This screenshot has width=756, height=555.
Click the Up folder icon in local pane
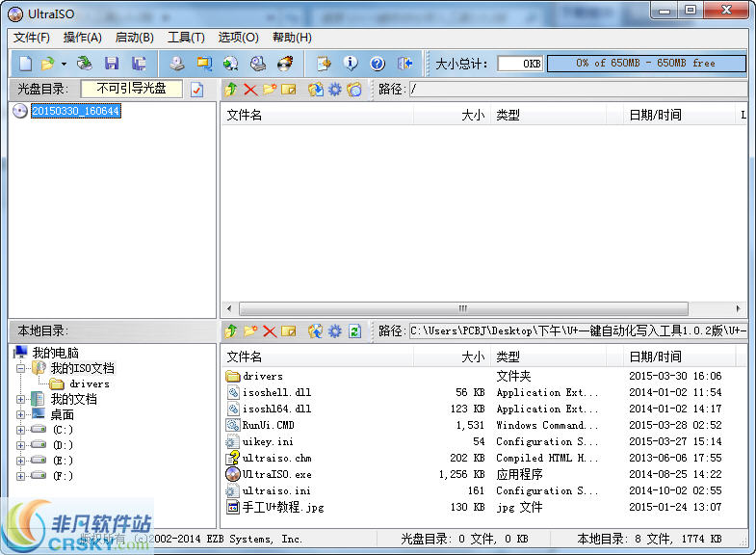pyautogui.click(x=231, y=331)
